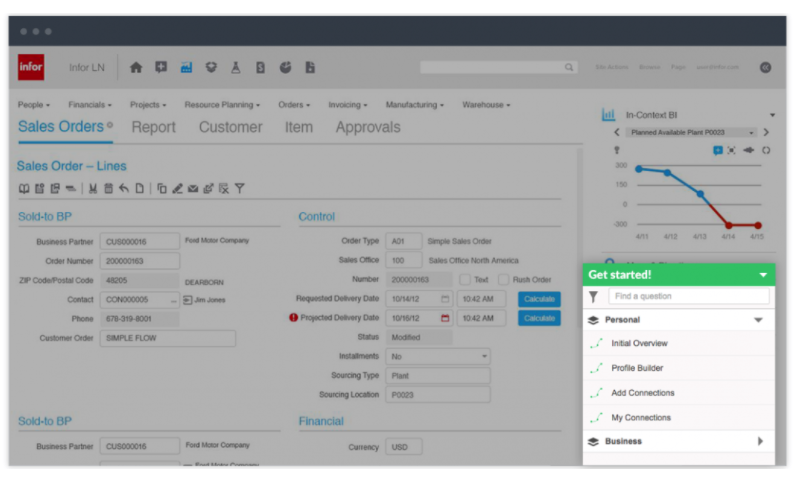
Task: Select the blue factory chart icon
Action: (x=186, y=67)
